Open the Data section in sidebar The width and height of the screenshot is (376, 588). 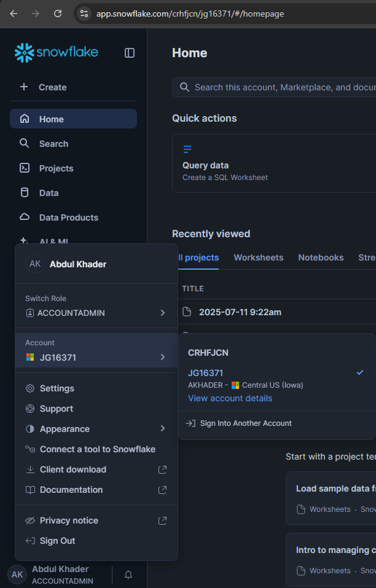(x=49, y=193)
